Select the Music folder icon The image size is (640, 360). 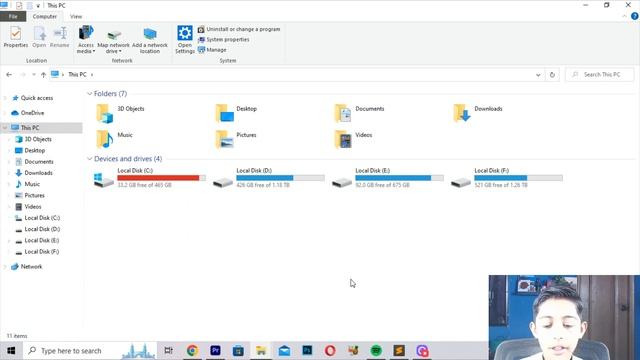(104, 139)
